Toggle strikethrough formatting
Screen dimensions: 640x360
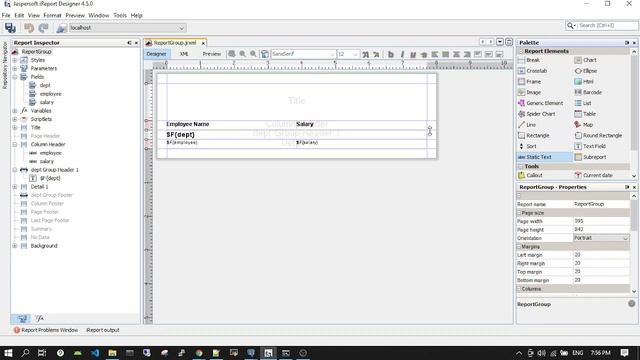[x=424, y=54]
